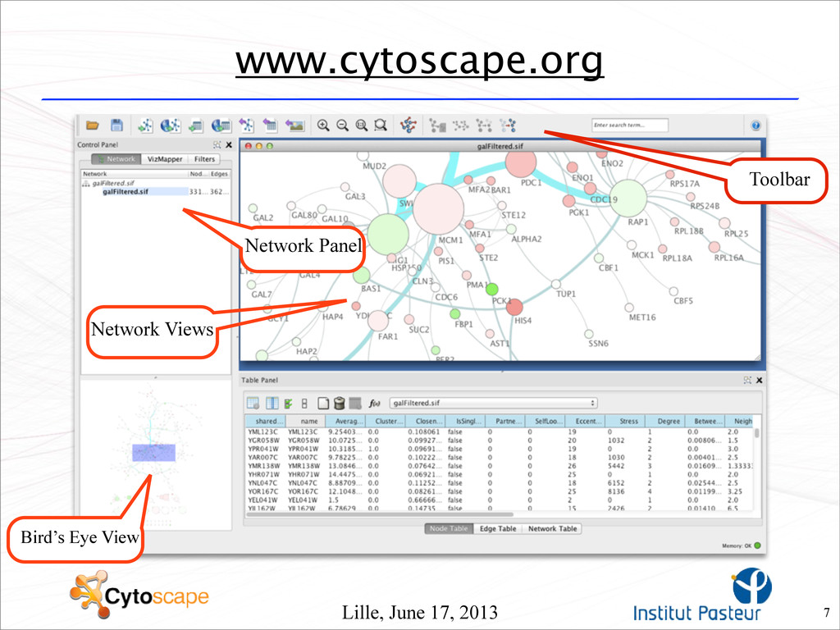Import network from URL globe icon
Viewport: 840px width, 630px height.
coord(171,126)
